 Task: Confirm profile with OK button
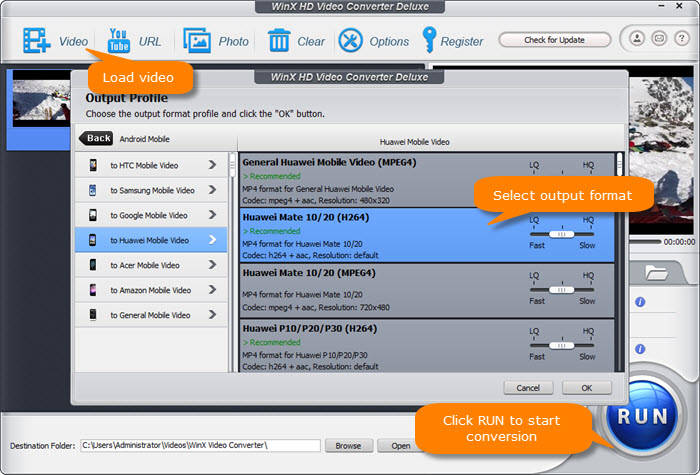[587, 388]
